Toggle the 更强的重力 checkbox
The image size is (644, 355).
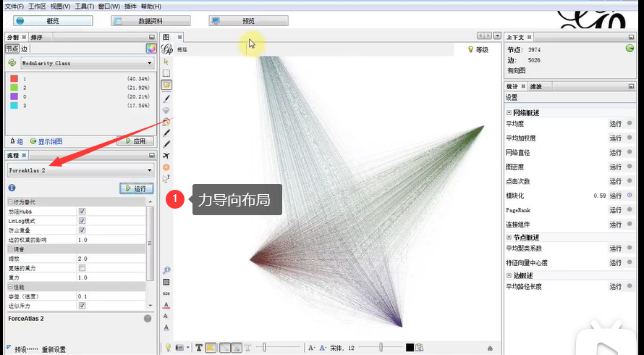[x=82, y=268]
